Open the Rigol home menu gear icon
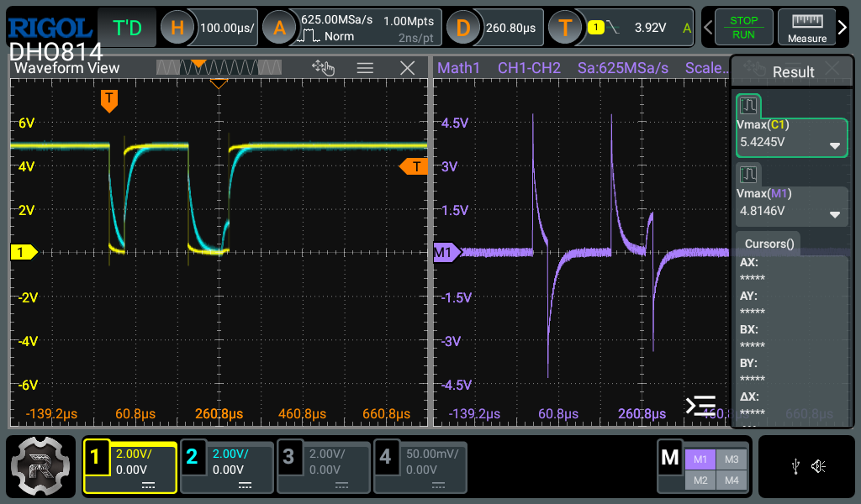861x504 pixels. [x=39, y=467]
